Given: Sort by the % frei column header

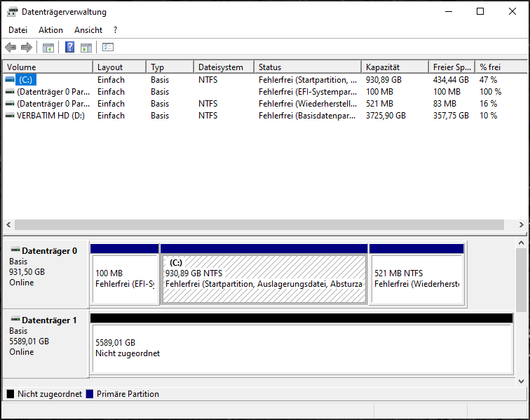Looking at the screenshot, I should coord(501,67).
